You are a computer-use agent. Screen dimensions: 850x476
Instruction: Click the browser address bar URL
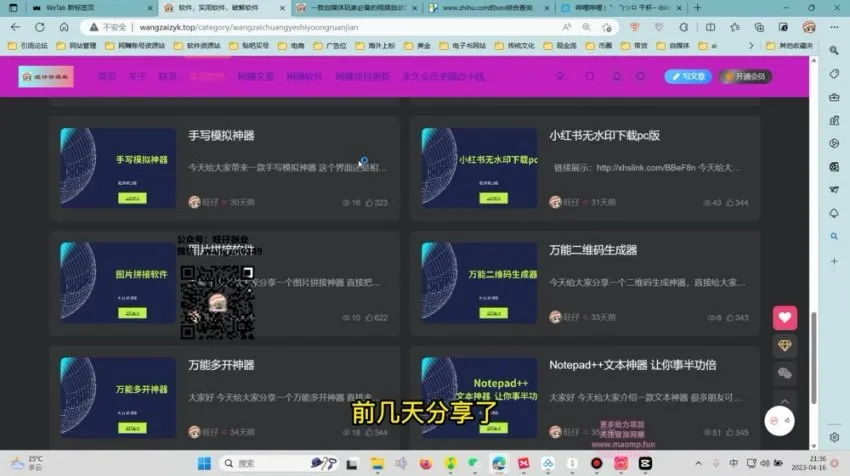pos(249,27)
